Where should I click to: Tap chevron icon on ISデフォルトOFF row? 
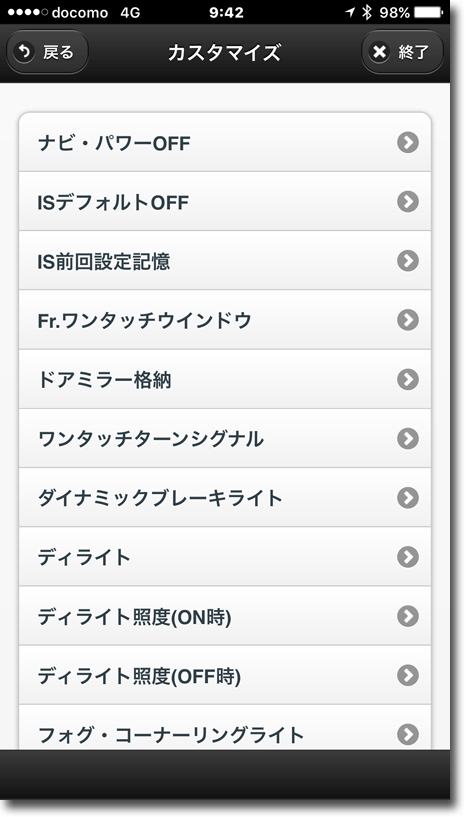point(408,202)
